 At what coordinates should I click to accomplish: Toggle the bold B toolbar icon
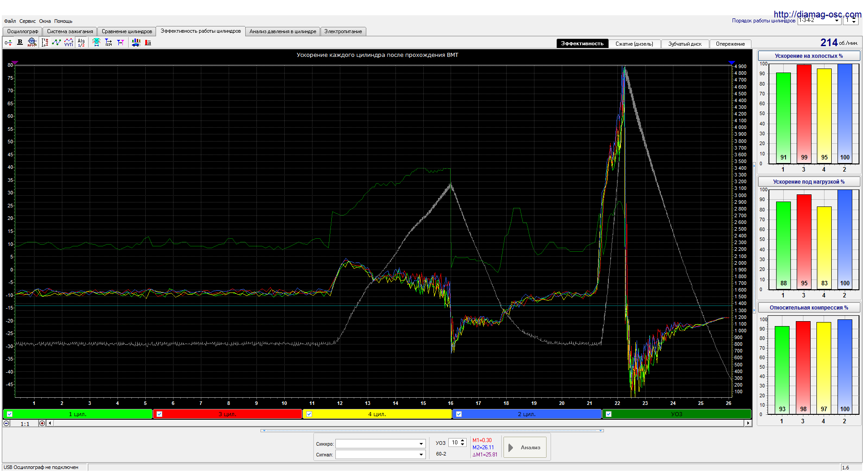(20, 42)
